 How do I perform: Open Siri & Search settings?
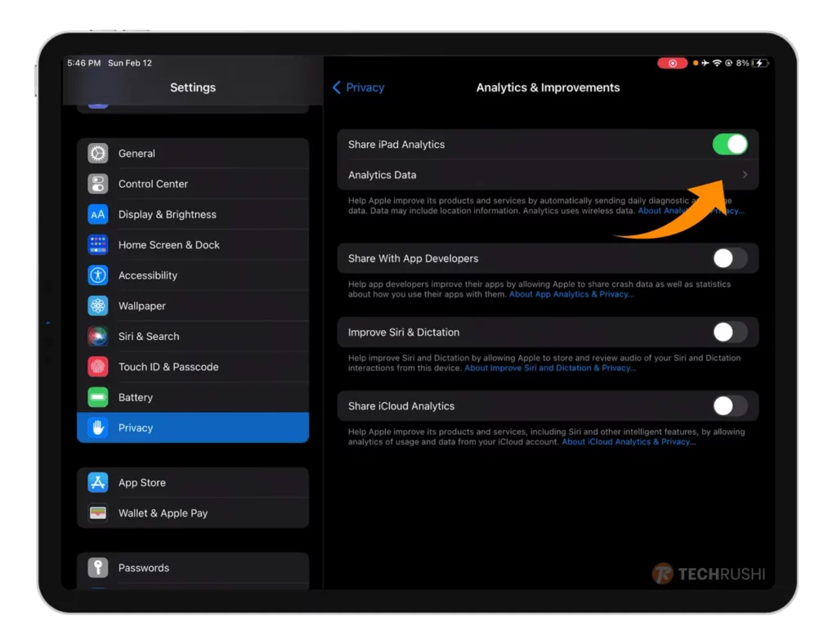193,336
